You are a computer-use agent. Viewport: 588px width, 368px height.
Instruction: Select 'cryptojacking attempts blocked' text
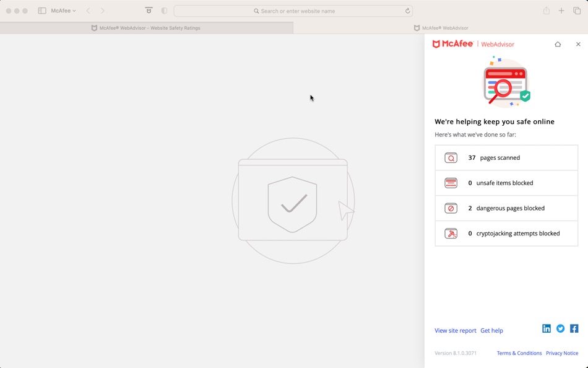(x=518, y=233)
